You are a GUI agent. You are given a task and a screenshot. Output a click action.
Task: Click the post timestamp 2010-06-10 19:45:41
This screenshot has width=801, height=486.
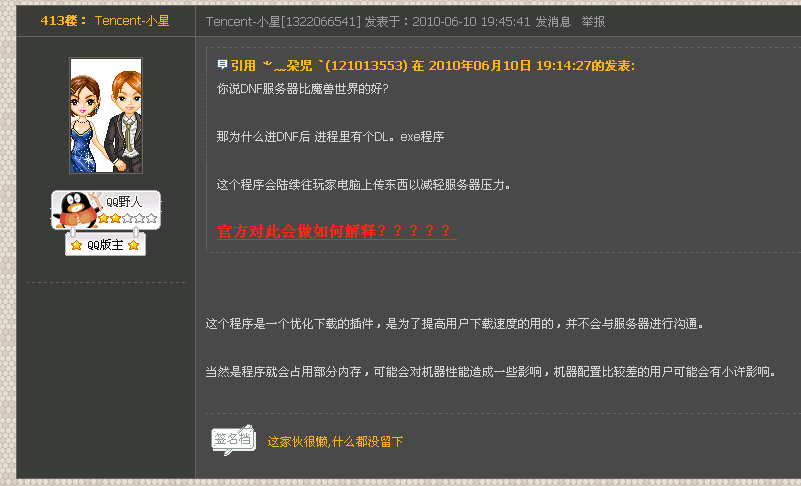pyautogui.click(x=471, y=21)
